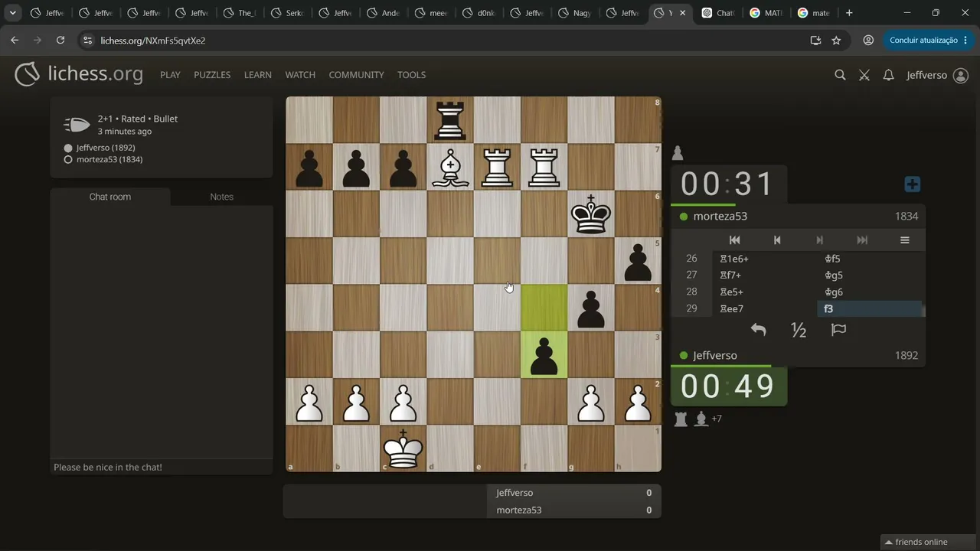Select move 28 ♖e5+
The width and height of the screenshot is (980, 551).
(765, 292)
